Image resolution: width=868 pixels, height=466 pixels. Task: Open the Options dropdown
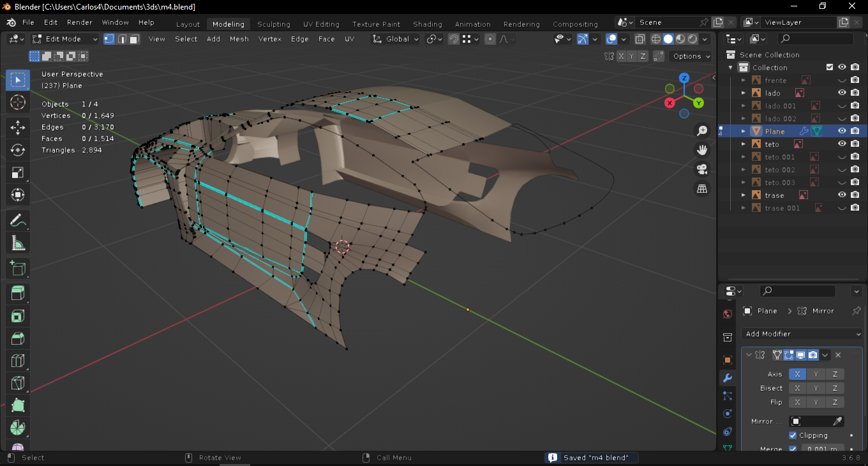[x=691, y=56]
